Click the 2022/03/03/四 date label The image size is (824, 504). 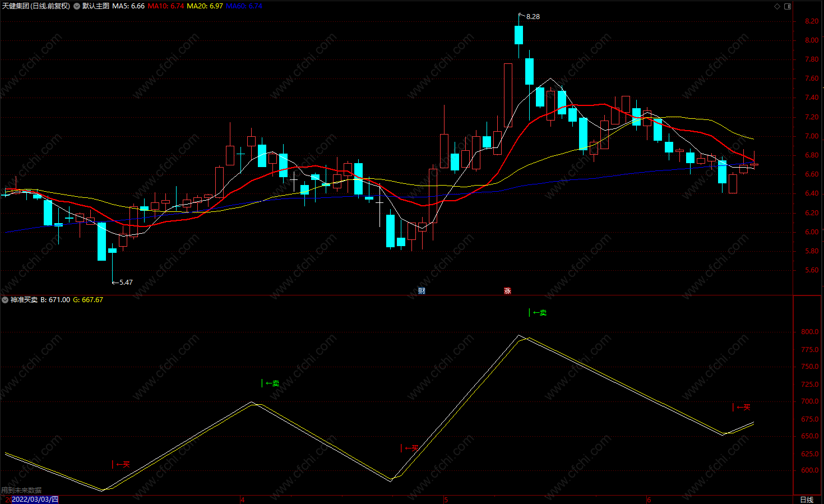[35, 500]
